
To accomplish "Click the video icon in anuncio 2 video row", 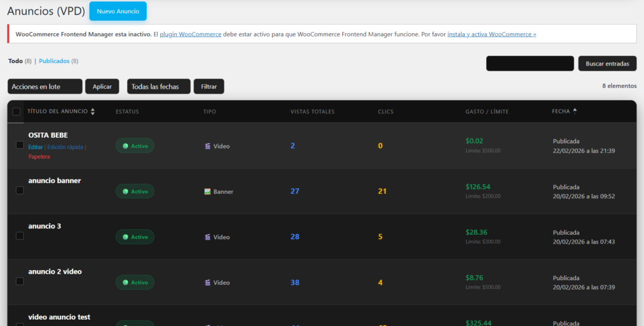I will tap(208, 283).
